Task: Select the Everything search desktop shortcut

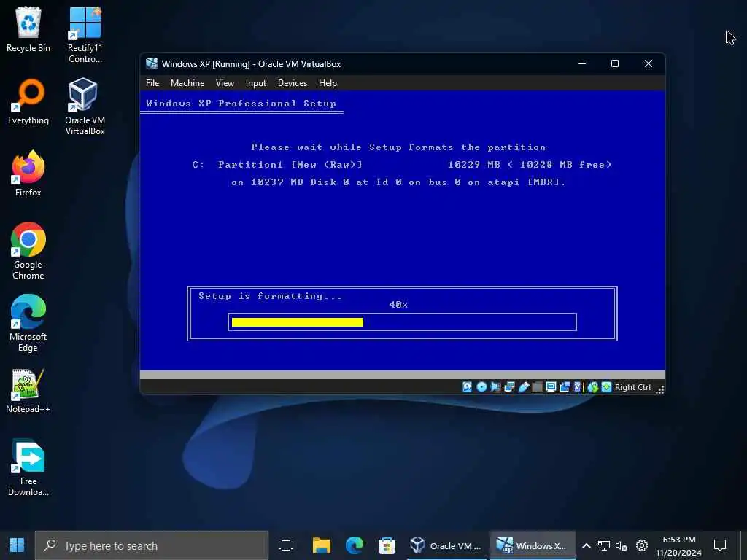Action: [28, 102]
